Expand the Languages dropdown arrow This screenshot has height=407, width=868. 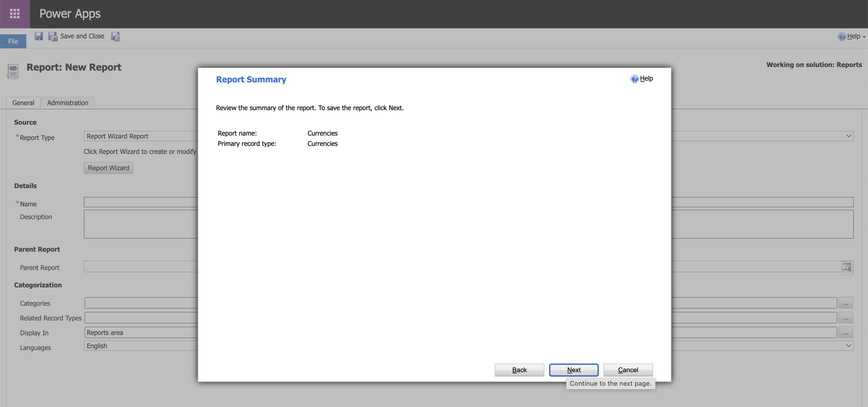point(848,346)
